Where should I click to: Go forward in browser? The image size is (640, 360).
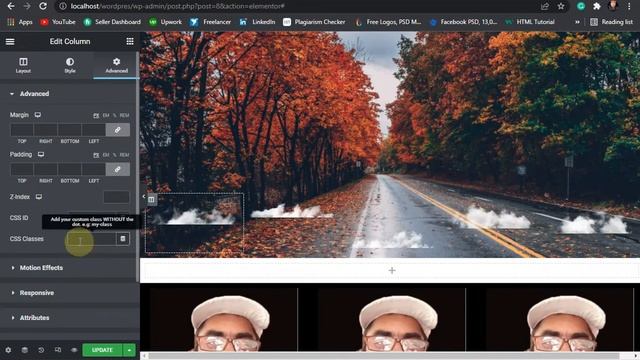[27, 6]
